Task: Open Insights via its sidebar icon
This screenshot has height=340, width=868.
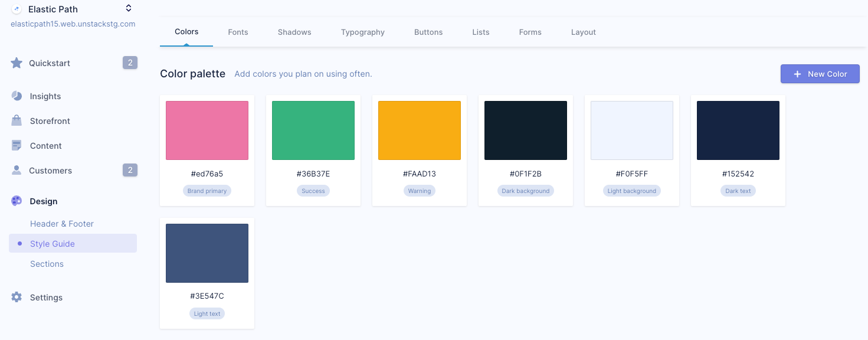Action: coord(17,96)
